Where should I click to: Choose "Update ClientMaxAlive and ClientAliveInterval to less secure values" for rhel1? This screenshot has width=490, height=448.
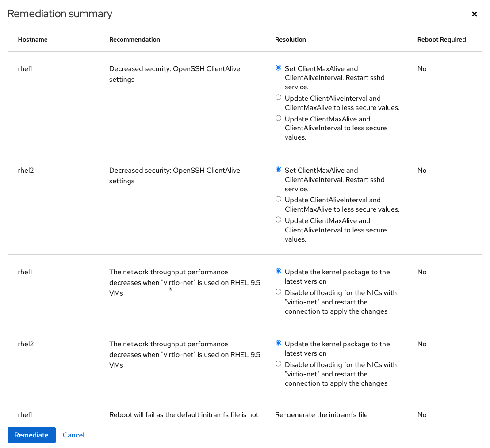pyautogui.click(x=278, y=118)
